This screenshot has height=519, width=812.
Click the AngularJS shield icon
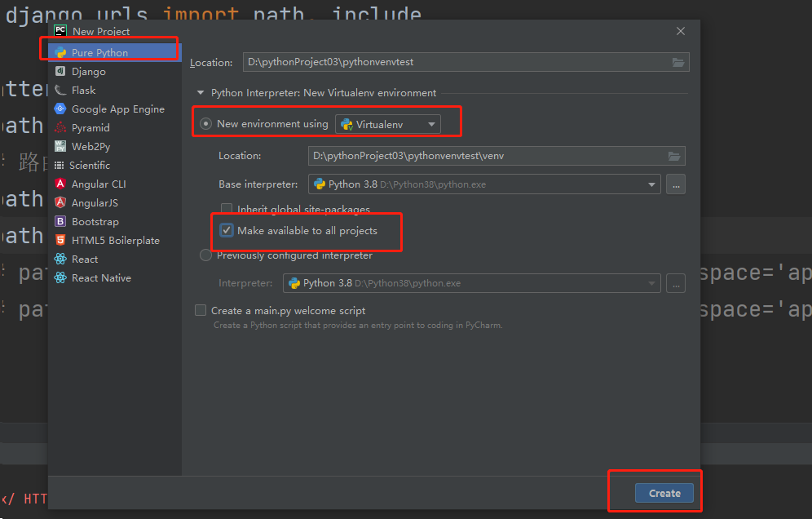(x=60, y=202)
